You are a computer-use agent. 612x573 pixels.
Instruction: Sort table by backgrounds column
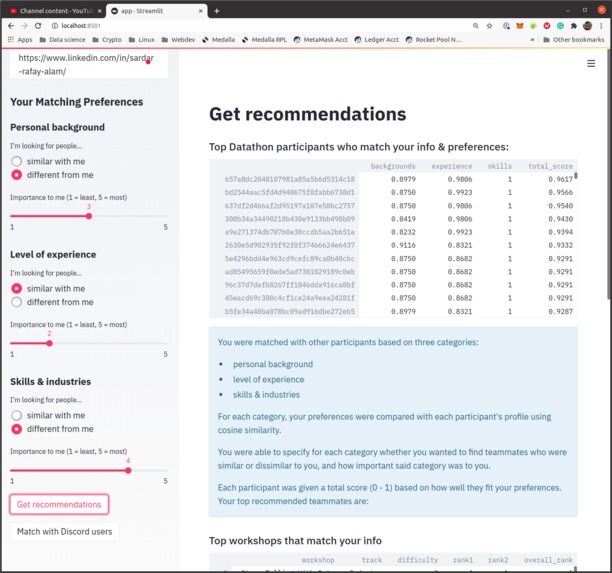click(393, 166)
